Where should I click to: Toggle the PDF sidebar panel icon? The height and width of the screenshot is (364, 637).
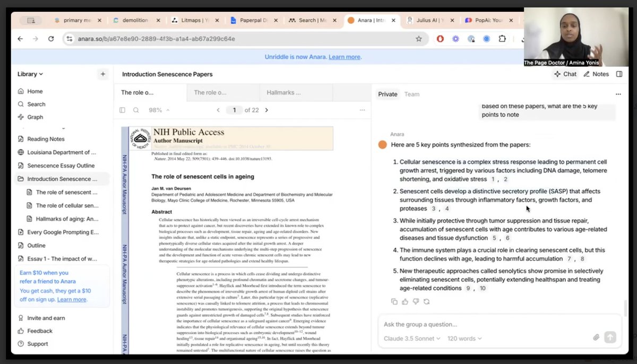point(123,110)
